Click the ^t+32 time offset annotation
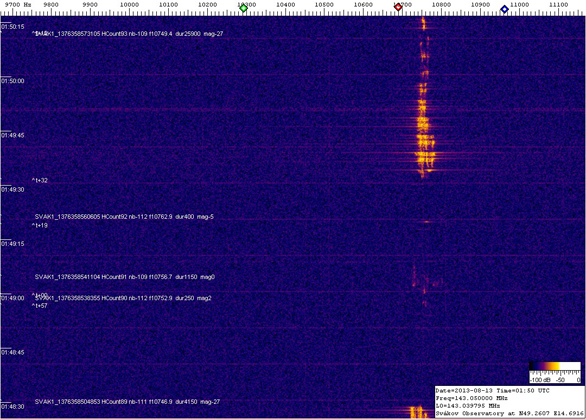This screenshot has height=419, width=586. pos(40,181)
